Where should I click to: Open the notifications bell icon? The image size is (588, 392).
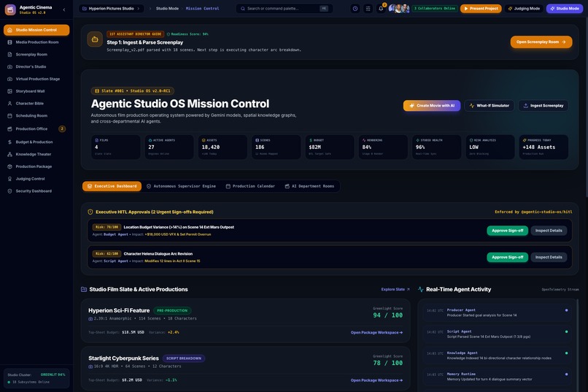coord(381,8)
